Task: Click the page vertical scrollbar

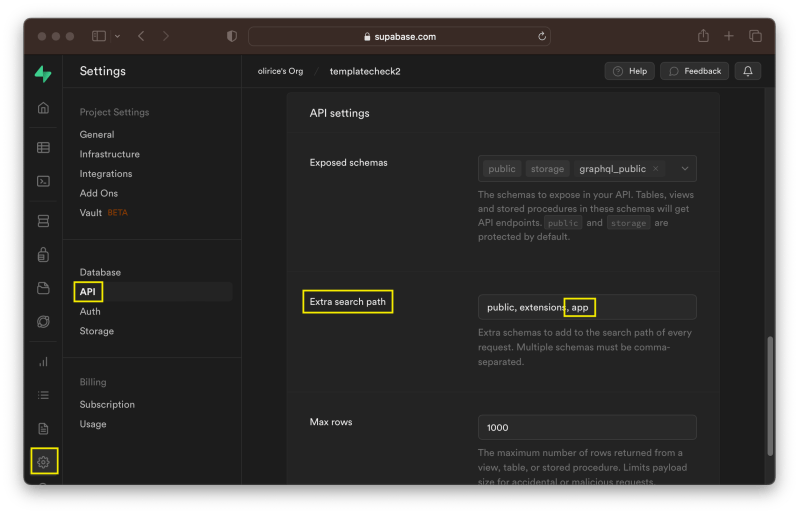Action: coord(770,396)
